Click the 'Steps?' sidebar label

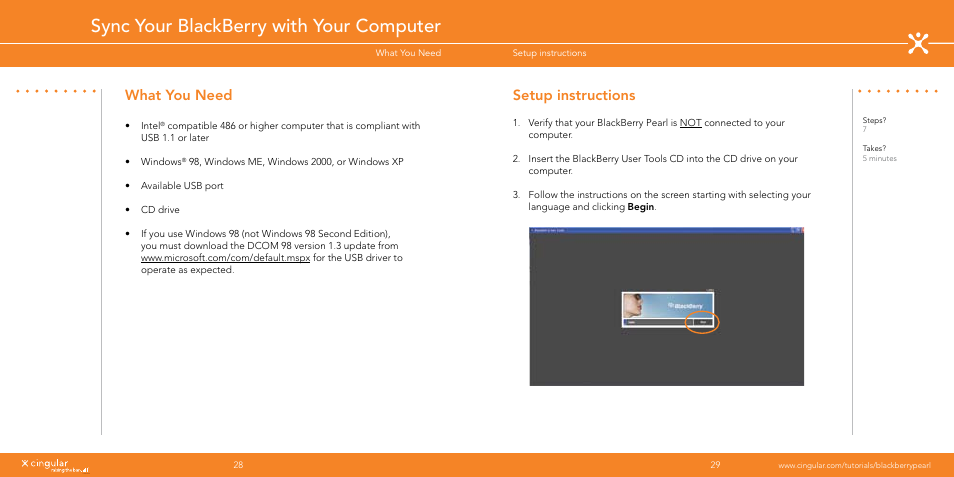pyautogui.click(x=874, y=120)
